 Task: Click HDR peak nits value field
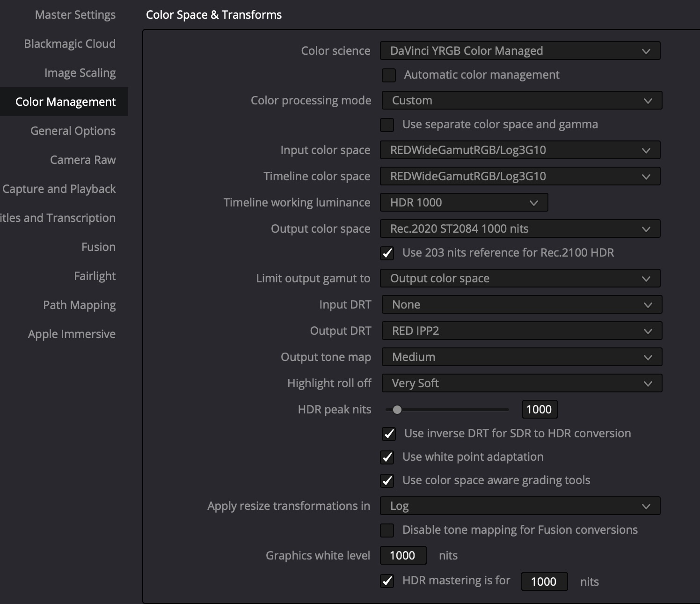pos(540,409)
